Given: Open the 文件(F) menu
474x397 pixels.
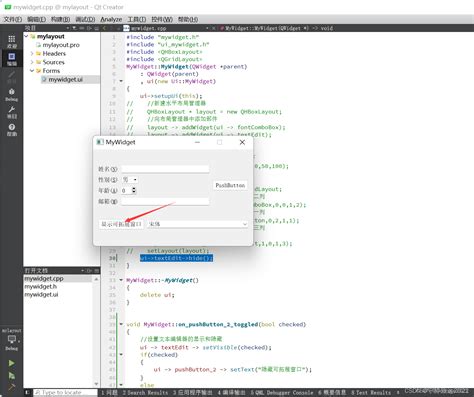Looking at the screenshot, I should [13, 19].
